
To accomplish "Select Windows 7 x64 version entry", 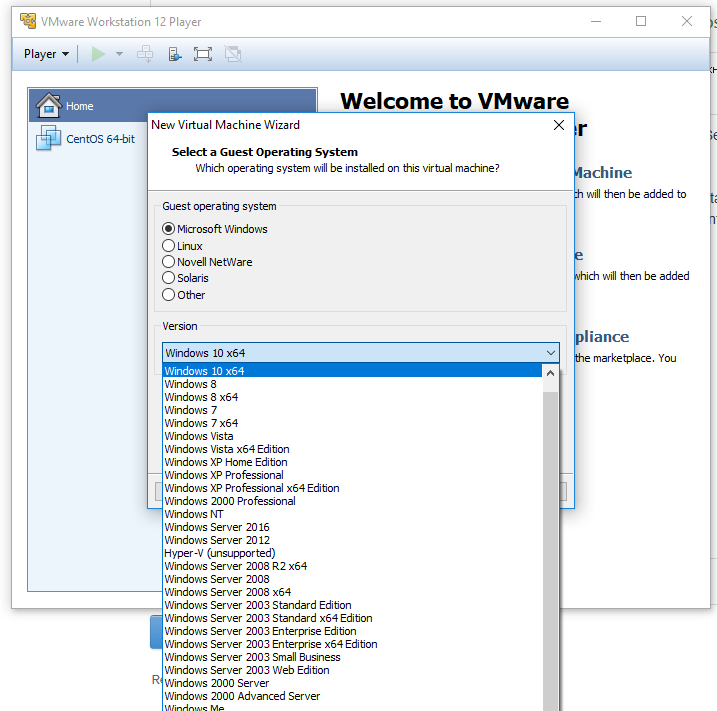I will click(353, 423).
